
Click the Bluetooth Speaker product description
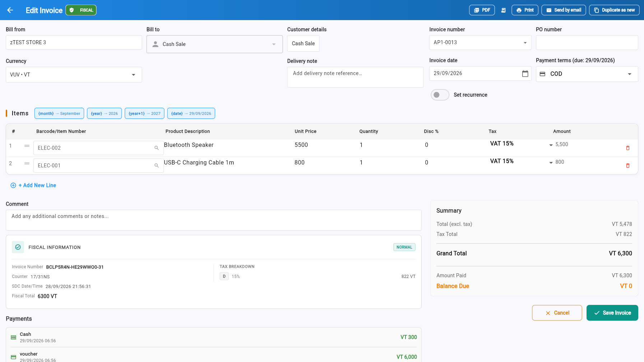tap(189, 145)
